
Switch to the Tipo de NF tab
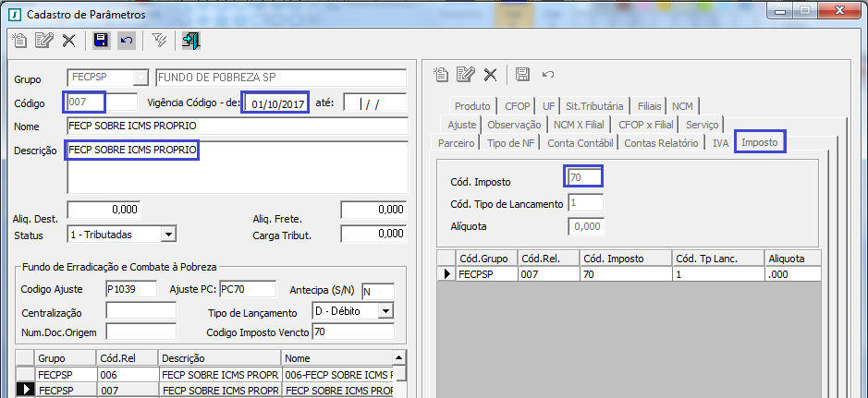click(511, 143)
